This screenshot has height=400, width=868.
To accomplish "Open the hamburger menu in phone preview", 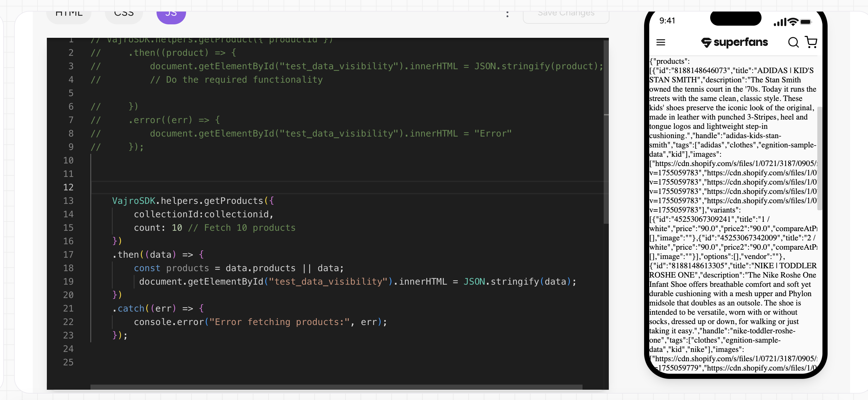I will point(660,42).
